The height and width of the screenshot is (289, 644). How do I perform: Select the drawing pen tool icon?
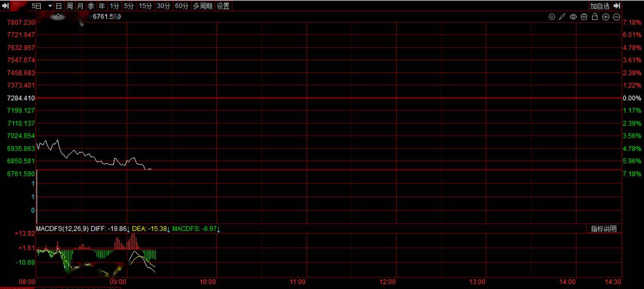point(562,17)
